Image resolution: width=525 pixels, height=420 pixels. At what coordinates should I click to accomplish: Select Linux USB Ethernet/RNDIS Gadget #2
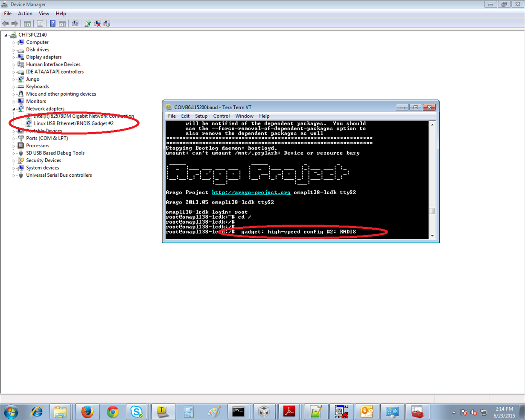click(73, 123)
